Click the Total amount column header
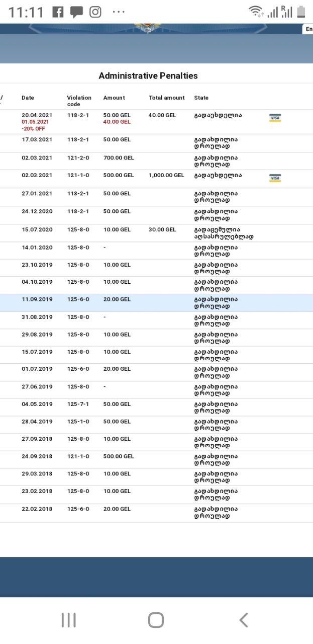The width and height of the screenshot is (313, 644). (167, 98)
